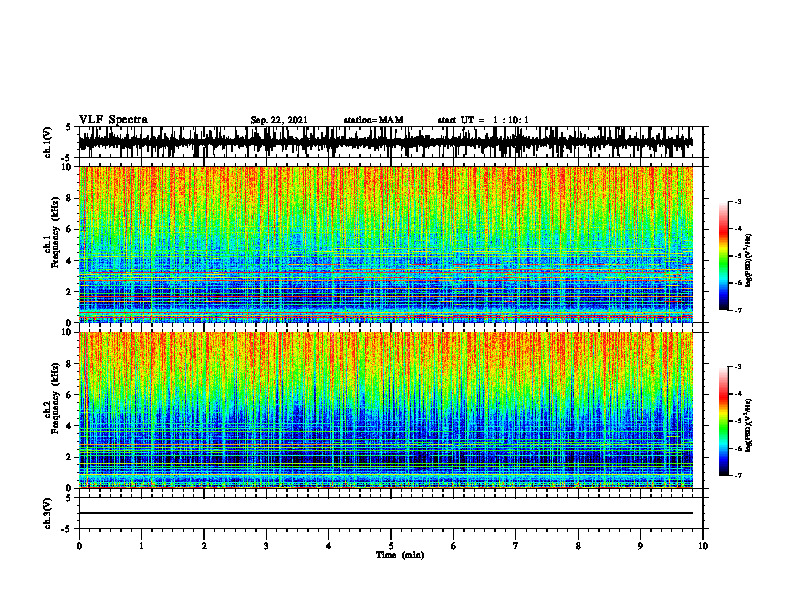Click the time axis tick label "3"
The height and width of the screenshot is (612, 792).
pos(266,546)
